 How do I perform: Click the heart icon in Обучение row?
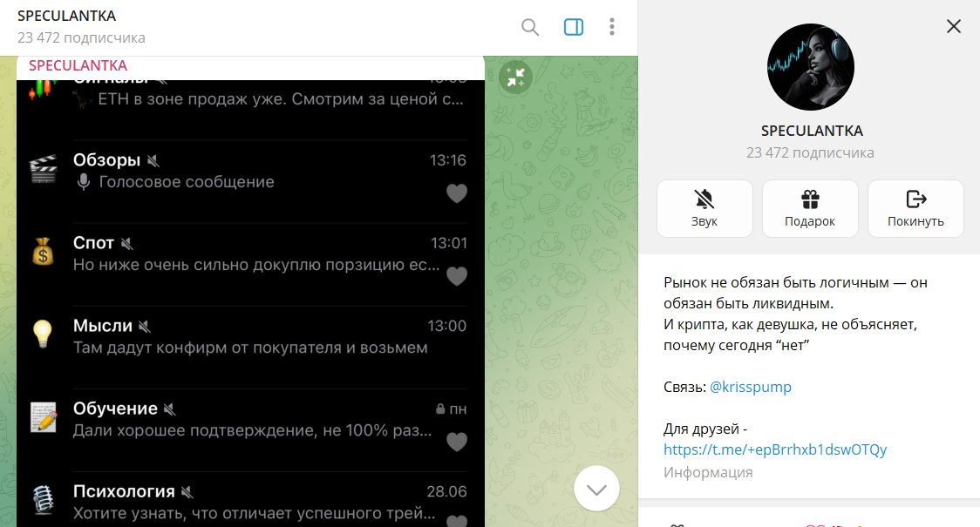(457, 443)
